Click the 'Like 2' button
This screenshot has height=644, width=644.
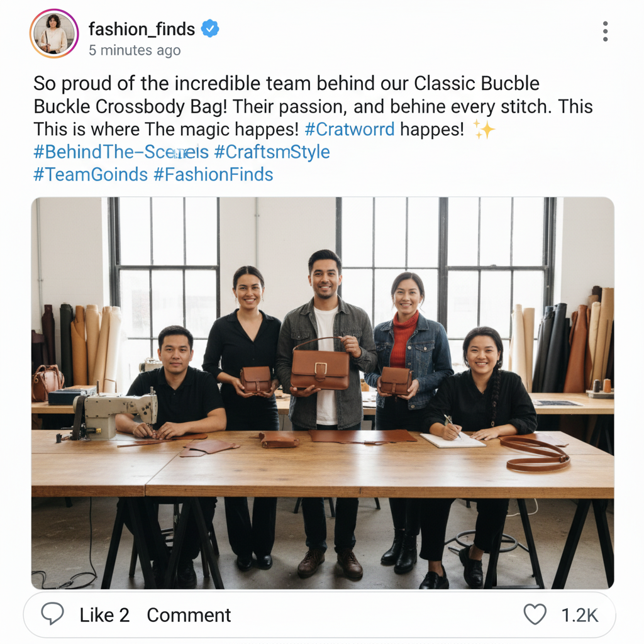point(104,615)
